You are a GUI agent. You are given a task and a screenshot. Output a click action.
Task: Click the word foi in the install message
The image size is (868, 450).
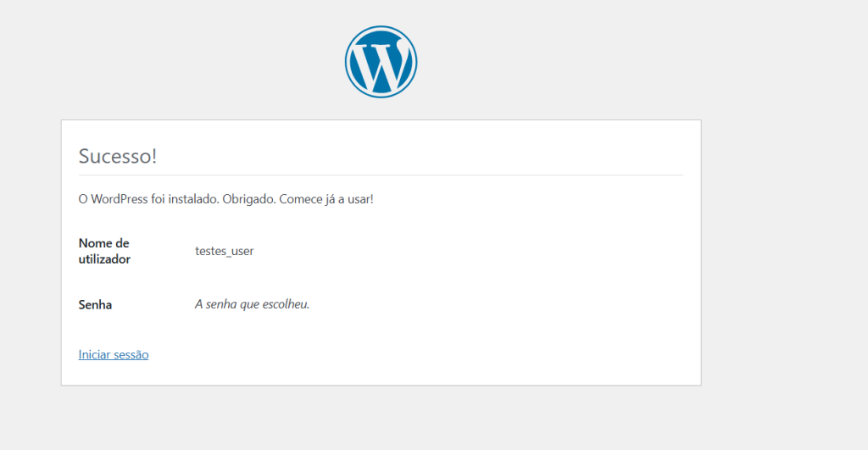[160, 199]
